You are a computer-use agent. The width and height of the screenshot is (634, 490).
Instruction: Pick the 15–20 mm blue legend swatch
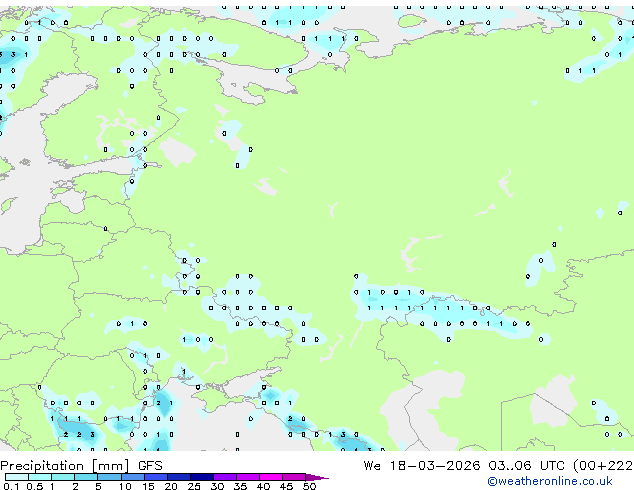[x=155, y=477]
